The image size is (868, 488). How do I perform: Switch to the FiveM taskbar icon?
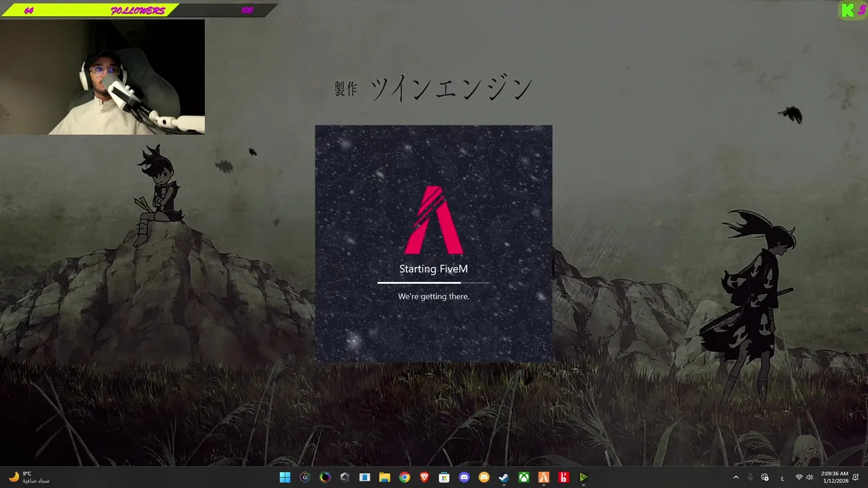coord(544,477)
